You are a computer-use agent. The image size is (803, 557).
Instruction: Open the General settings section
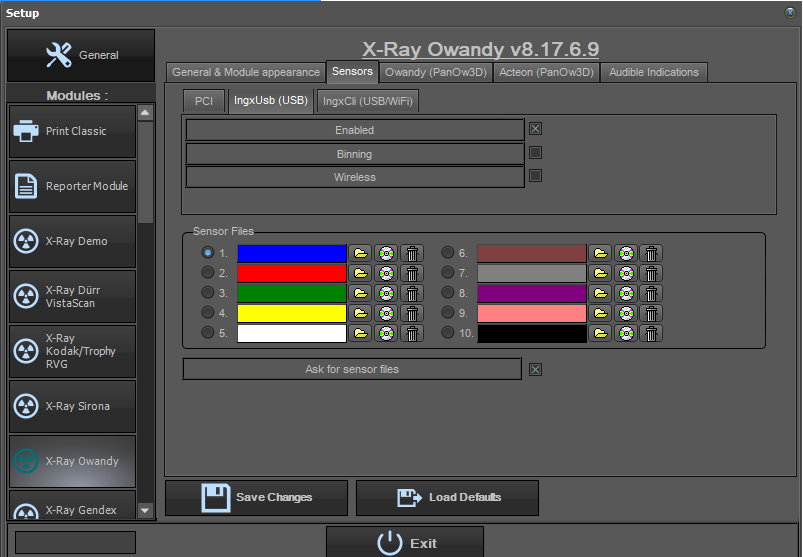pyautogui.click(x=81, y=55)
